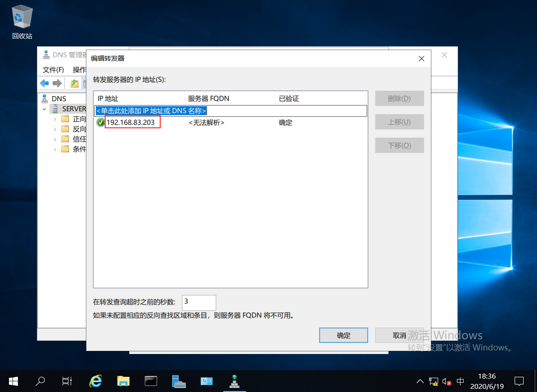Expand the 信任 folder in DNS tree
The image size is (537, 392).
pos(55,139)
